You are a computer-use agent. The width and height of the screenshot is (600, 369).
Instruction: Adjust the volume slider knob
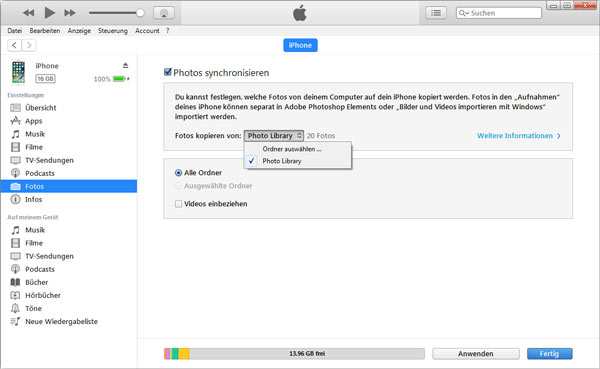(x=140, y=13)
